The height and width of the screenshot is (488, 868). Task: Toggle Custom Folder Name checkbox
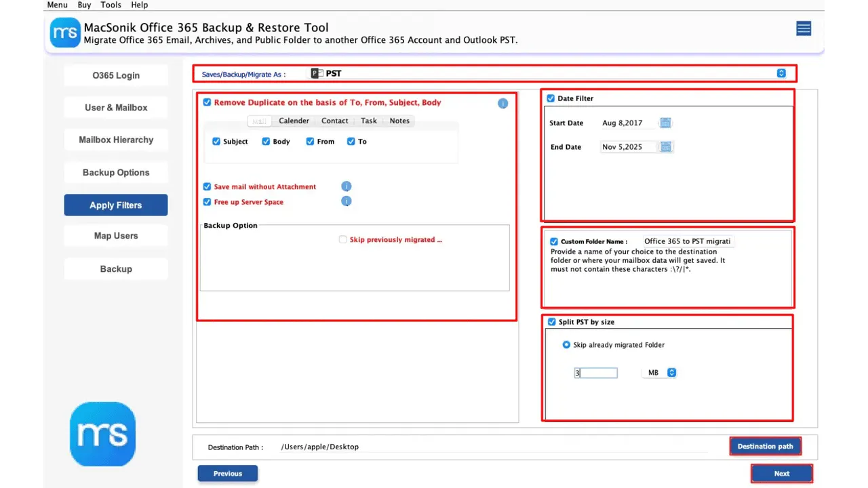[x=554, y=241]
